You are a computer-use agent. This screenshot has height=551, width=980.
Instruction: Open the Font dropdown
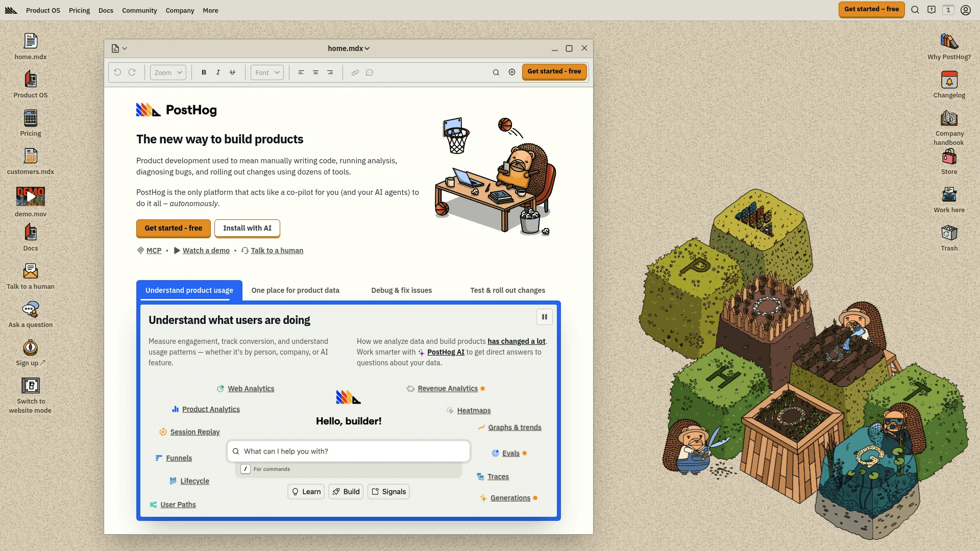[267, 72]
